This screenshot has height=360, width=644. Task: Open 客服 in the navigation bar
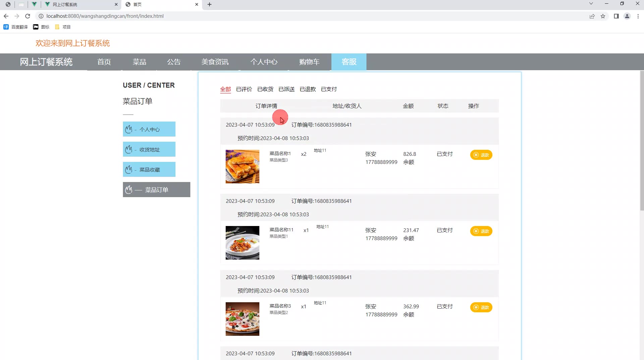coord(349,62)
